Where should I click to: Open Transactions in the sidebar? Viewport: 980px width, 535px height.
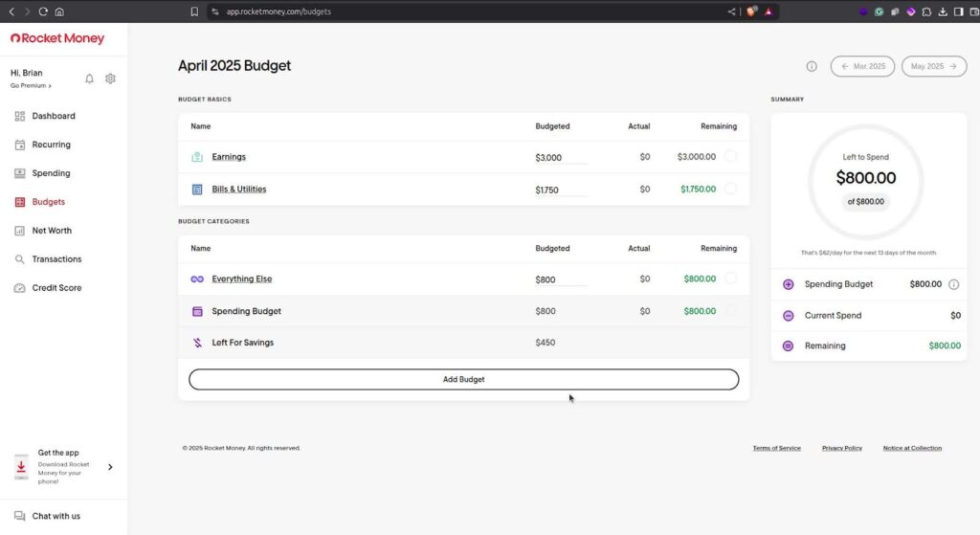point(56,259)
